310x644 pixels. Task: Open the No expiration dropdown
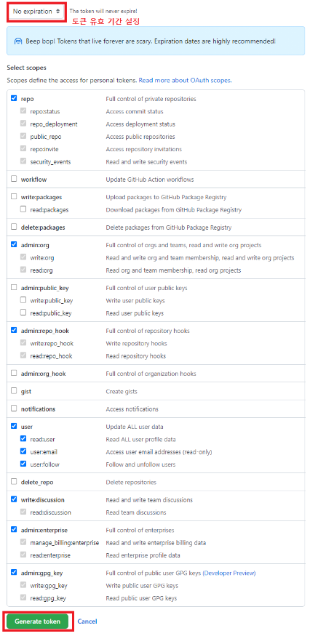click(x=36, y=12)
